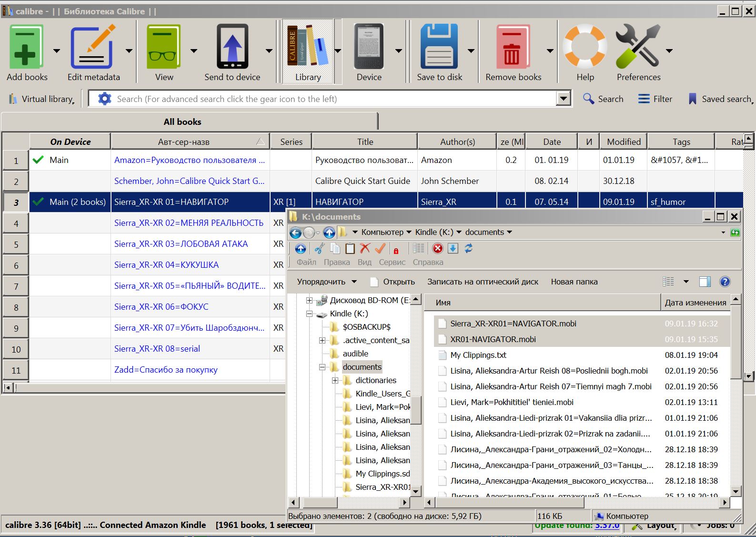Viewport: 756px width, 537px height.
Task: Open the update 3.37.0 link
Action: 607,526
